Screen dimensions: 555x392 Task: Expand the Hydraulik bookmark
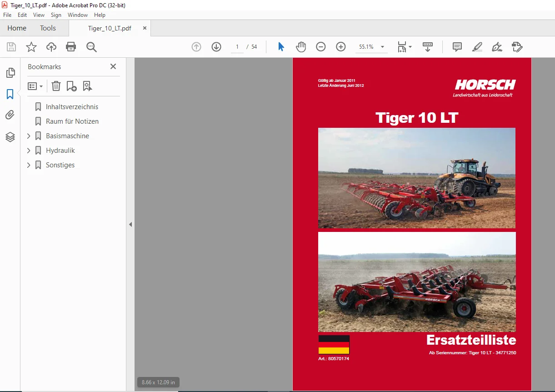click(x=29, y=151)
